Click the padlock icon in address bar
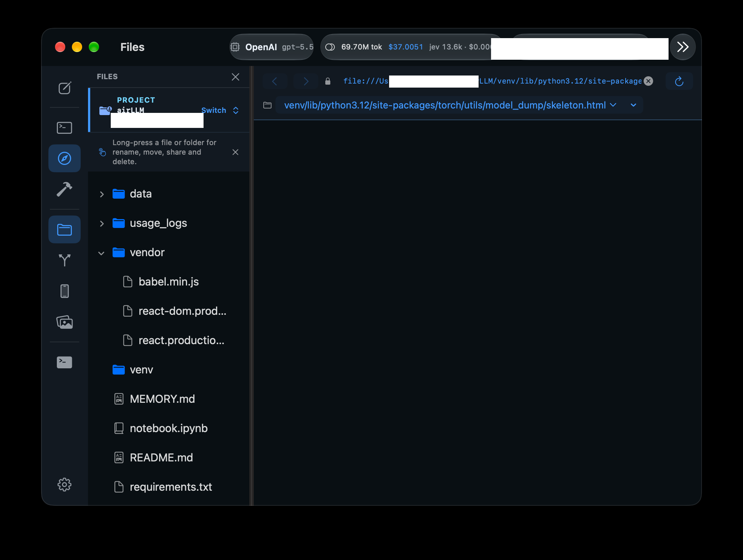This screenshot has height=560, width=743. click(x=328, y=81)
